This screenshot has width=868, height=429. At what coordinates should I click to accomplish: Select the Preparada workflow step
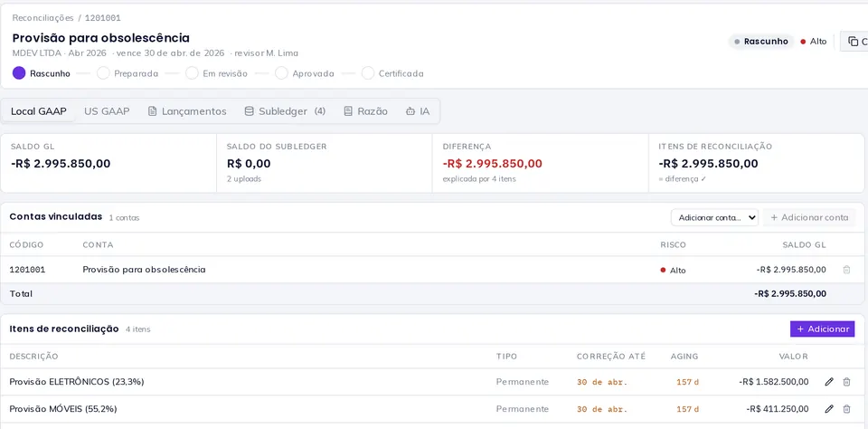[127, 73]
